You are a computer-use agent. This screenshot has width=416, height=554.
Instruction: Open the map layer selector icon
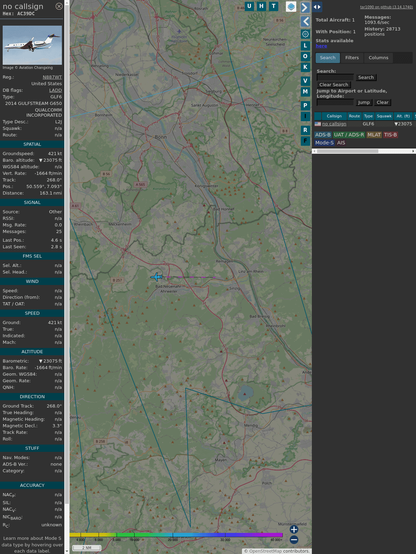291,7
